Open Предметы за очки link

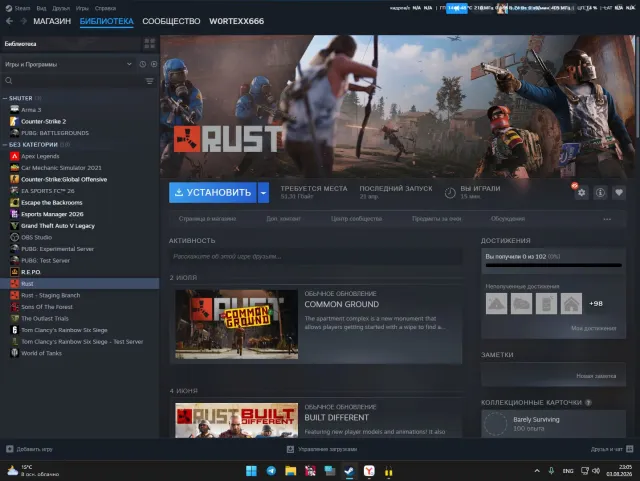[436, 219]
